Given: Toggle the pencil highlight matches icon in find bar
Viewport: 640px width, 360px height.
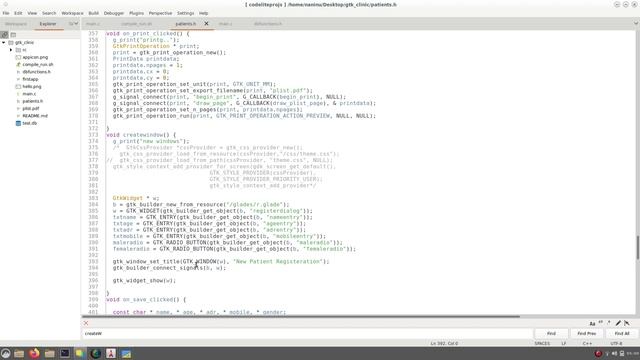Looking at the screenshot, I should (618, 323).
